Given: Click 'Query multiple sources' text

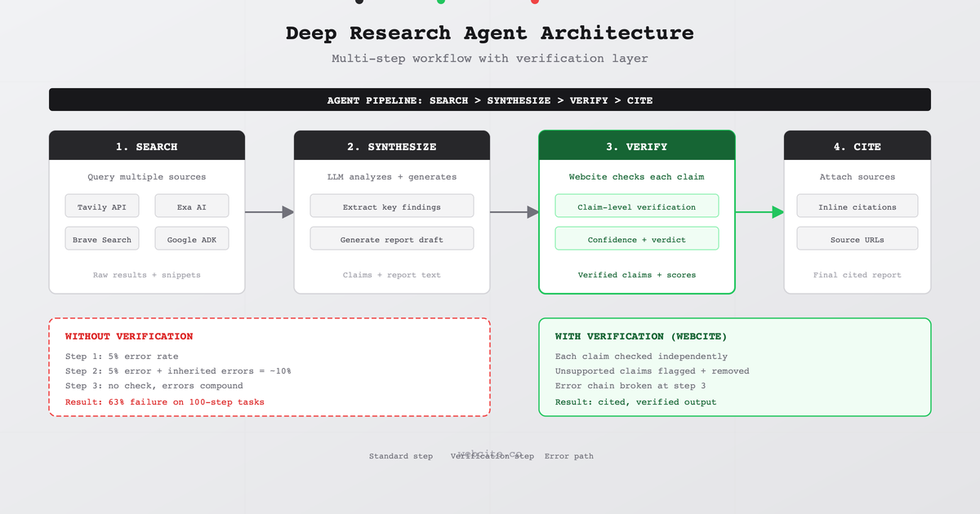Looking at the screenshot, I should (147, 177).
